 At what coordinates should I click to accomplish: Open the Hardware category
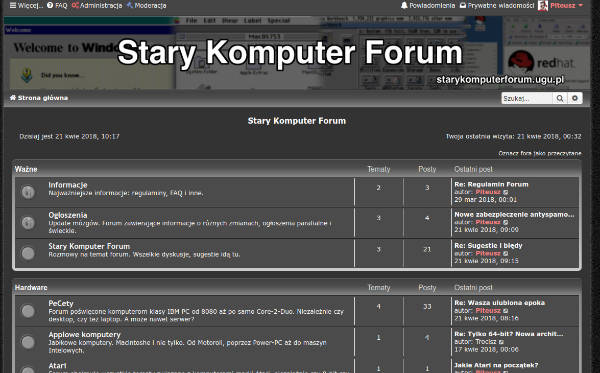(31, 288)
